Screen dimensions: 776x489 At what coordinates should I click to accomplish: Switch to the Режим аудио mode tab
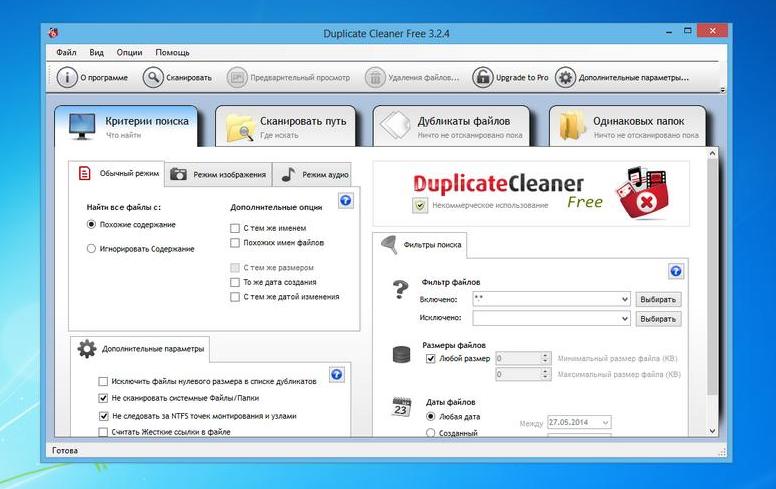312,174
